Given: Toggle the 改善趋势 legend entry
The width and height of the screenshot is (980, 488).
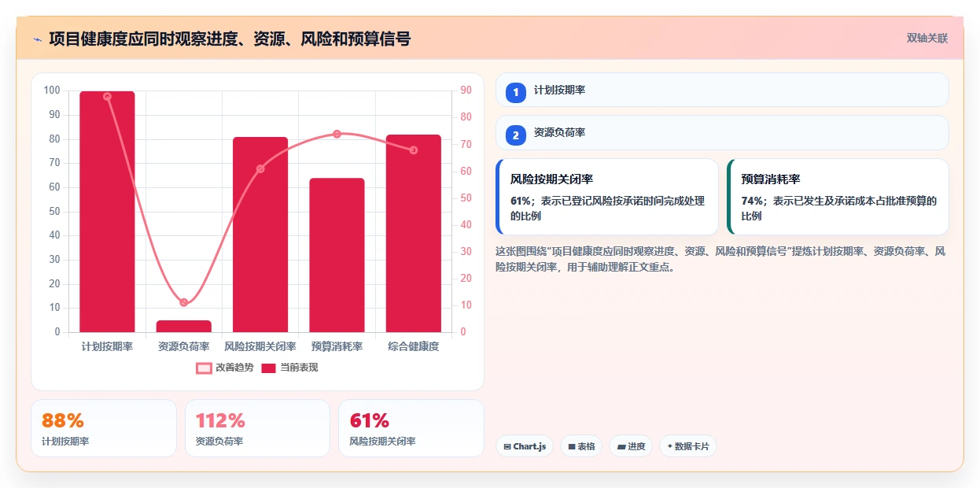Looking at the screenshot, I should pyautogui.click(x=224, y=368).
